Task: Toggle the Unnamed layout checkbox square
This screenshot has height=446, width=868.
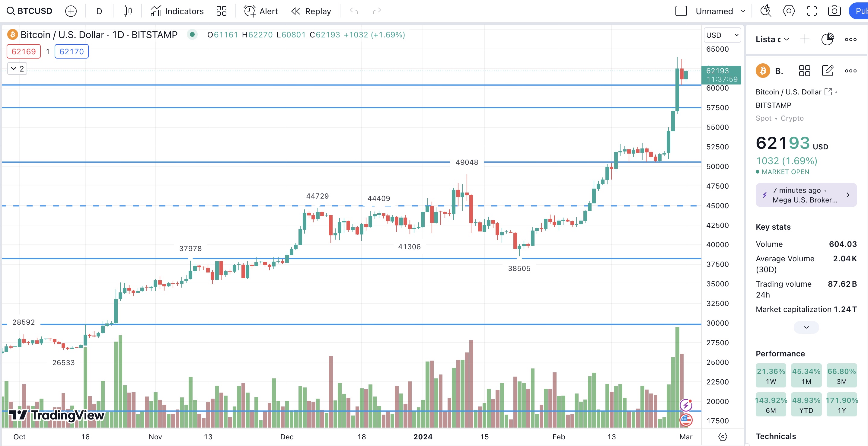Action: click(x=681, y=11)
